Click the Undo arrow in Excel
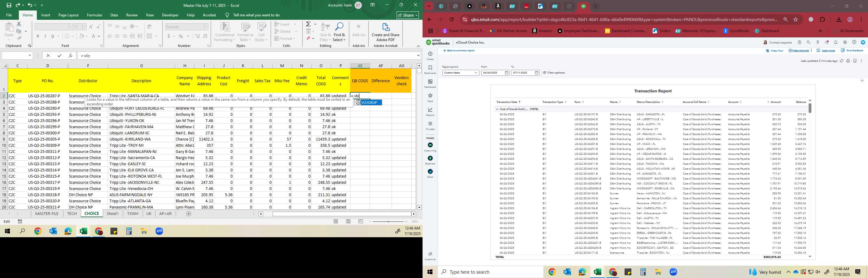The width and height of the screenshot is (868, 278). pyautogui.click(x=30, y=5)
